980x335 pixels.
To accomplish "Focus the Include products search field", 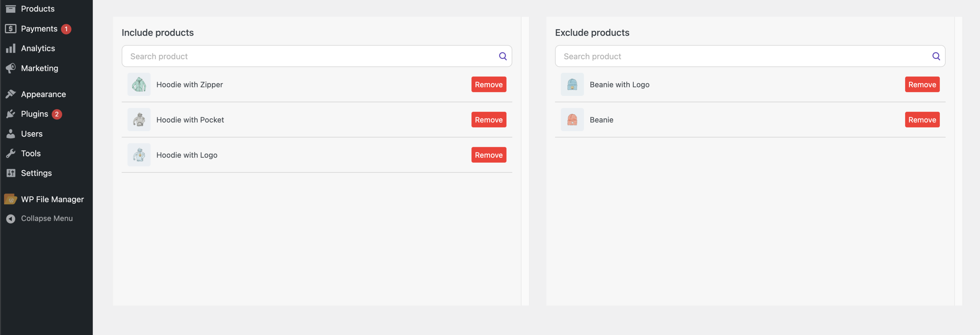I will (x=317, y=56).
